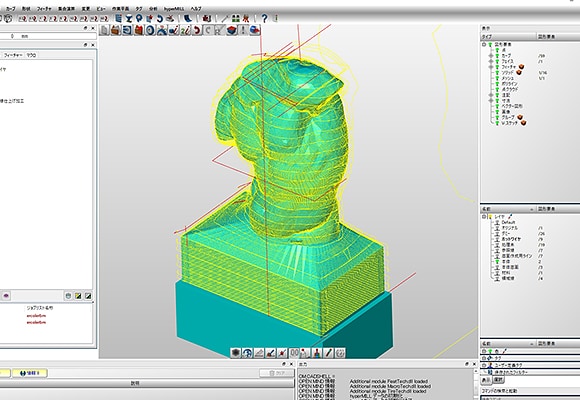
Task: Toggle visibility lamp for メッシュ entity type
Action: pos(498,78)
